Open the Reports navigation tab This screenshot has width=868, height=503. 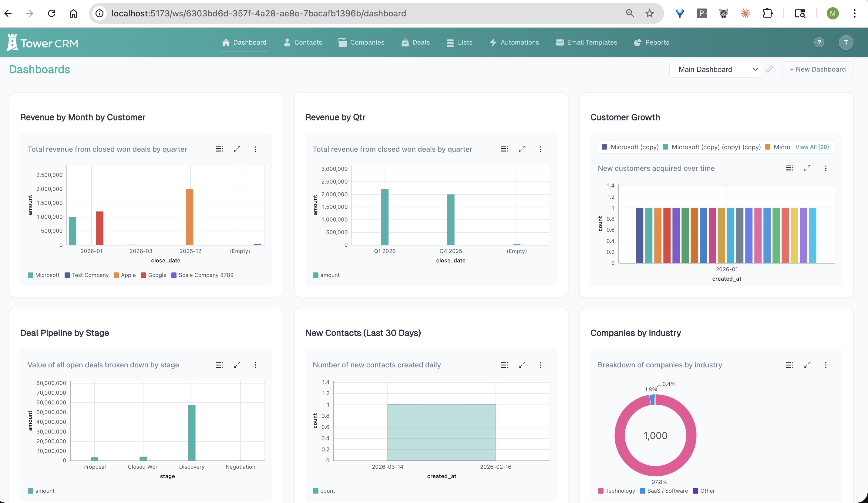pos(651,42)
